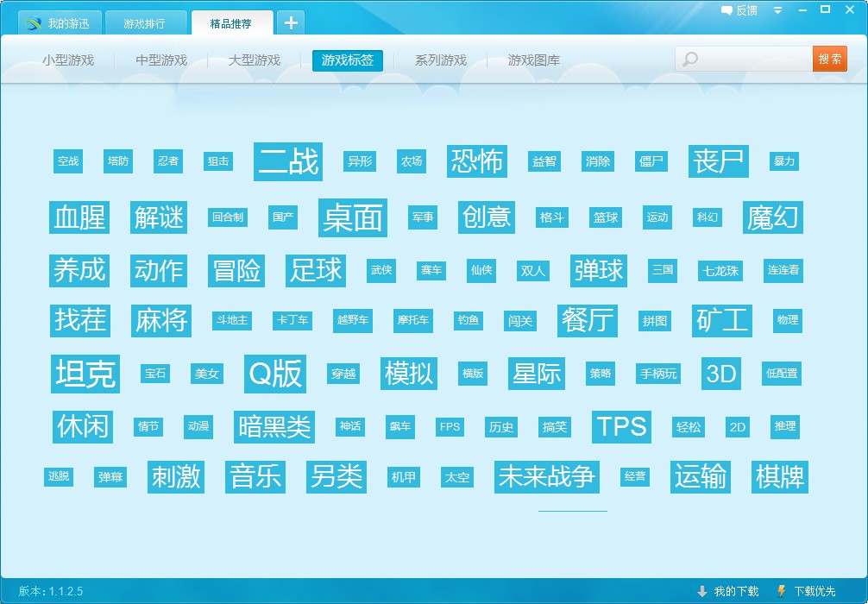Open the 忍者 tag
Screen dimensions: 868x604
point(168,161)
